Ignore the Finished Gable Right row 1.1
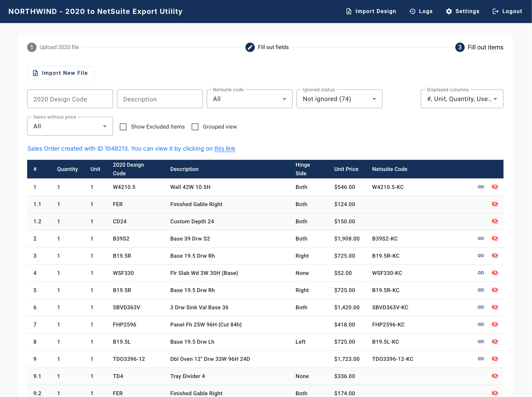 point(495,204)
